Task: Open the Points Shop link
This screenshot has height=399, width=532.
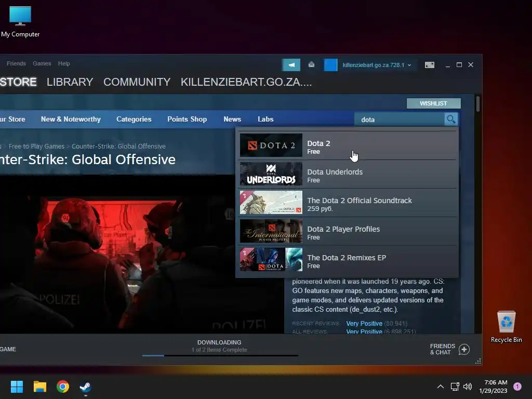Action: click(187, 119)
